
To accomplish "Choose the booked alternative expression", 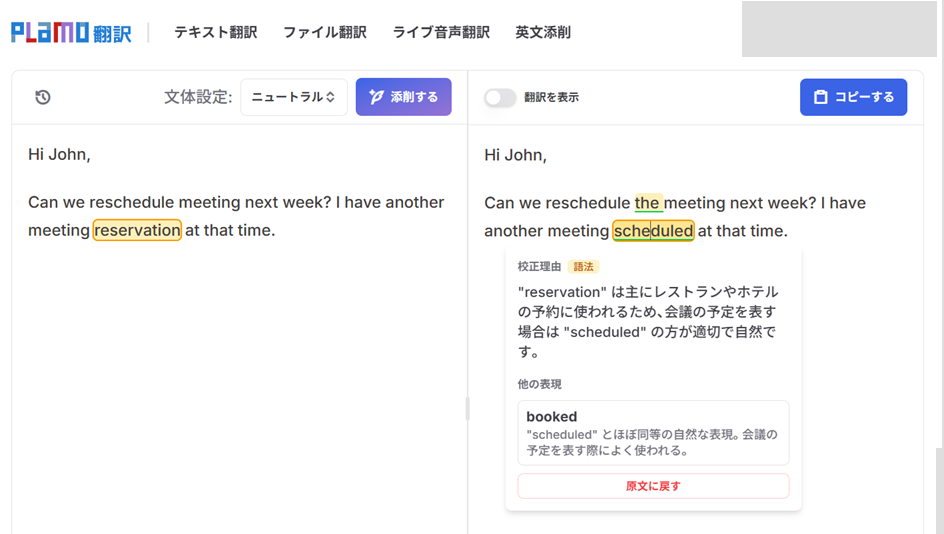I will [x=653, y=433].
